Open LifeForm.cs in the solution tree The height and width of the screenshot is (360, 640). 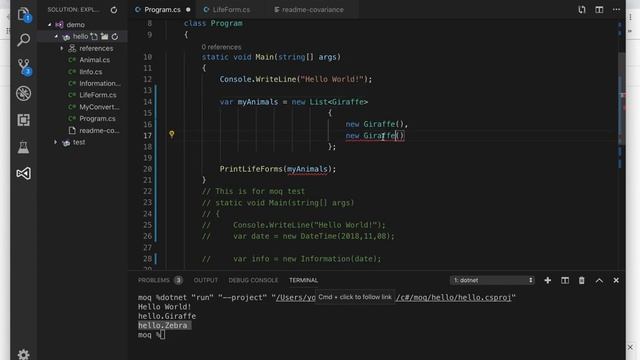point(98,95)
